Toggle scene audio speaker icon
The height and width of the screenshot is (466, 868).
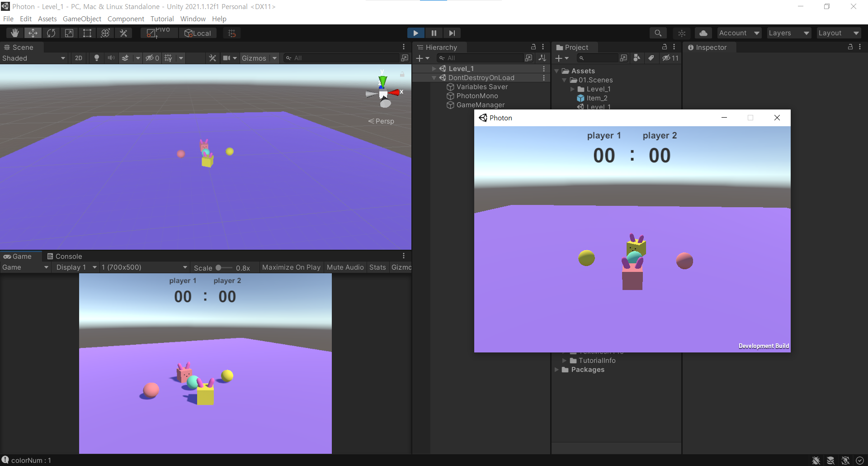pyautogui.click(x=111, y=58)
